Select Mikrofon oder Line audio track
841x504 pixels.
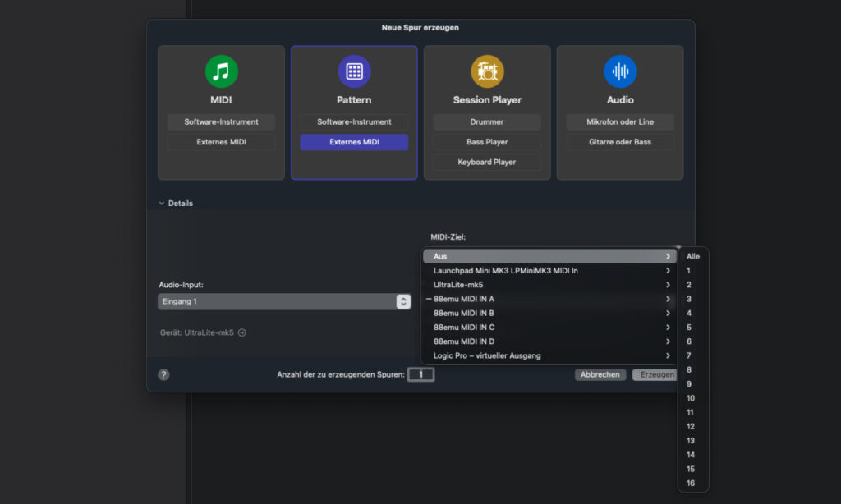coord(620,121)
